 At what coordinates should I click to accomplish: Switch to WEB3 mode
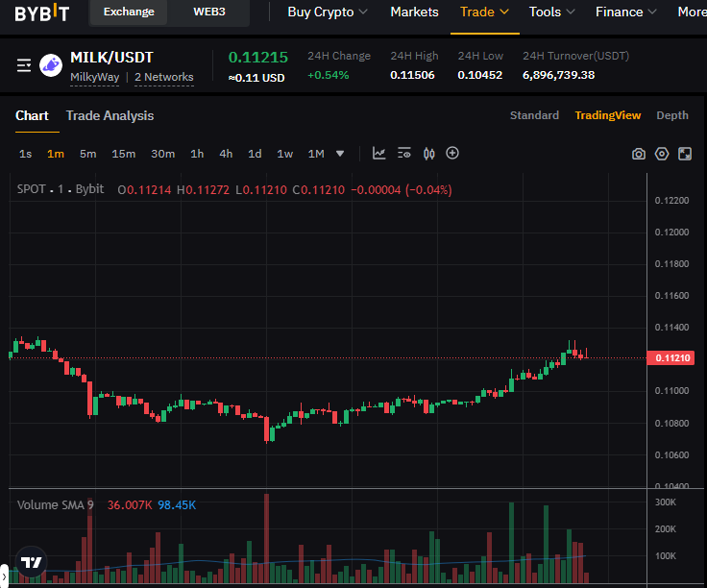click(x=209, y=12)
